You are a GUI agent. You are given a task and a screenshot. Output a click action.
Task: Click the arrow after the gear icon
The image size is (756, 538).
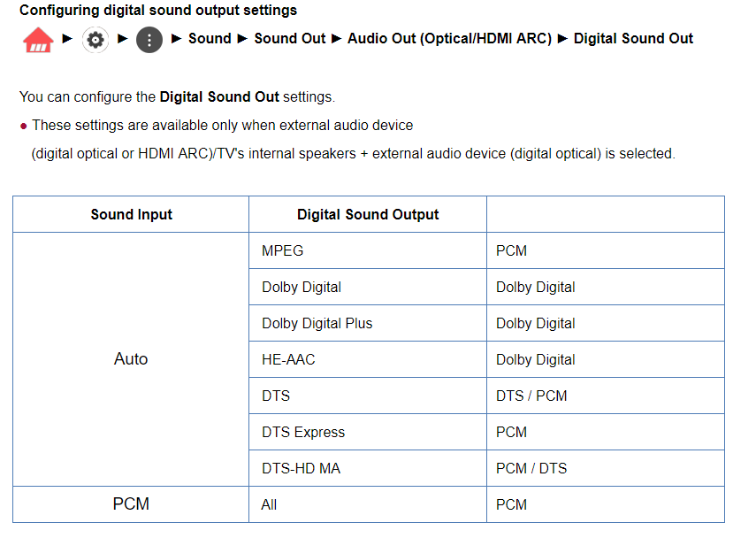(x=123, y=38)
